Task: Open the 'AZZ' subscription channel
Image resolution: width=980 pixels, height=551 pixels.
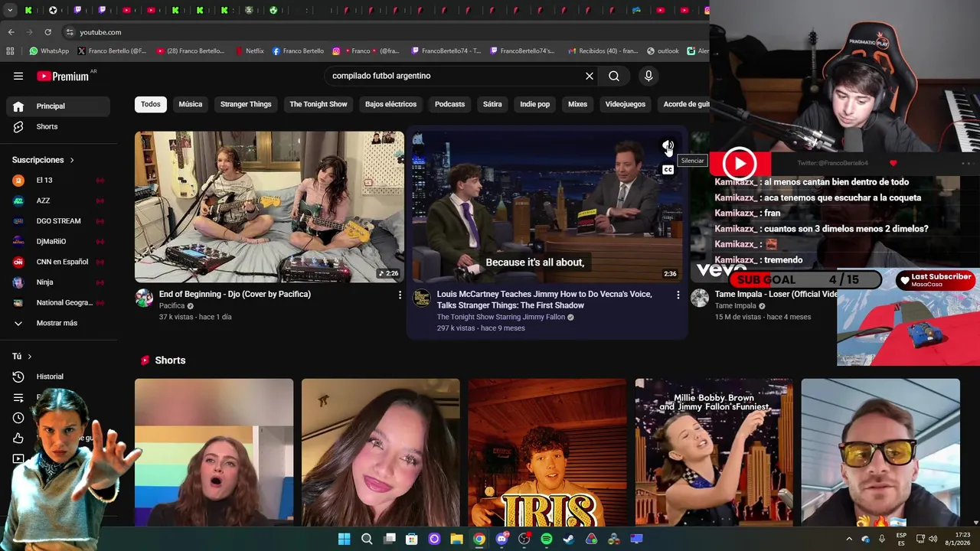Action: click(x=58, y=201)
